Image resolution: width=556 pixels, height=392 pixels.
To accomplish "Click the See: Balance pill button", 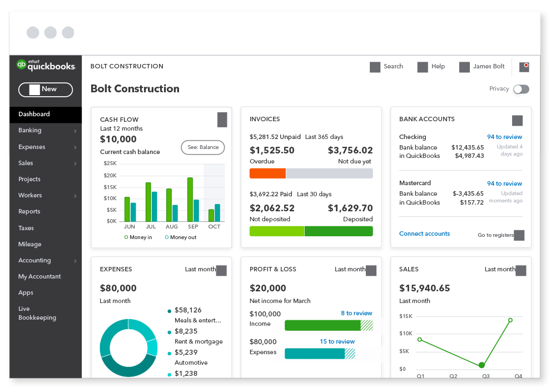I will [203, 147].
